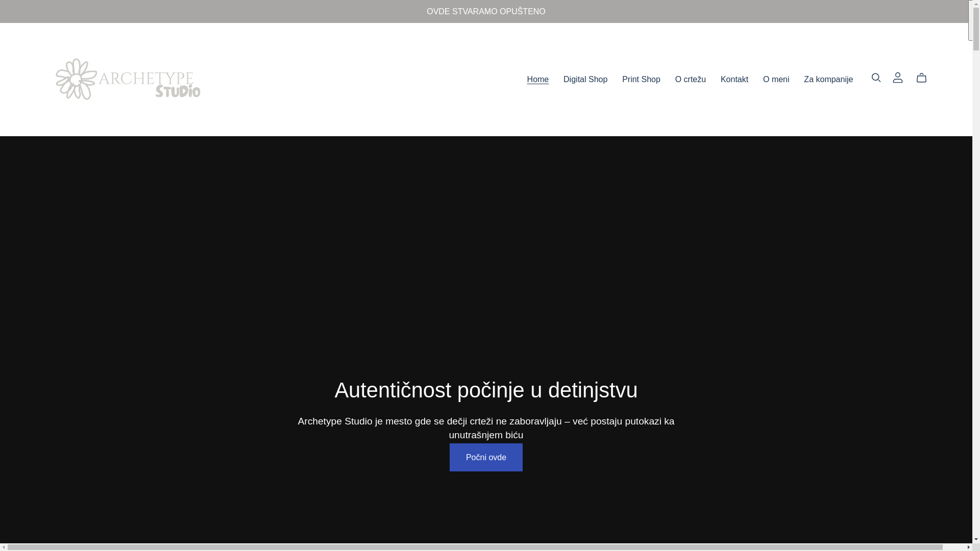This screenshot has height=551, width=980.
Task: Open the user account icon
Action: click(898, 78)
